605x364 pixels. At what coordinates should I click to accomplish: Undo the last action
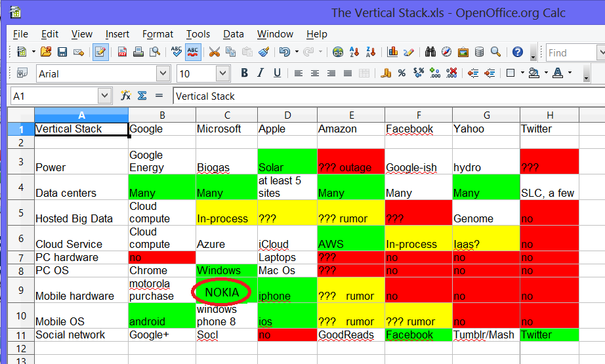[285, 52]
